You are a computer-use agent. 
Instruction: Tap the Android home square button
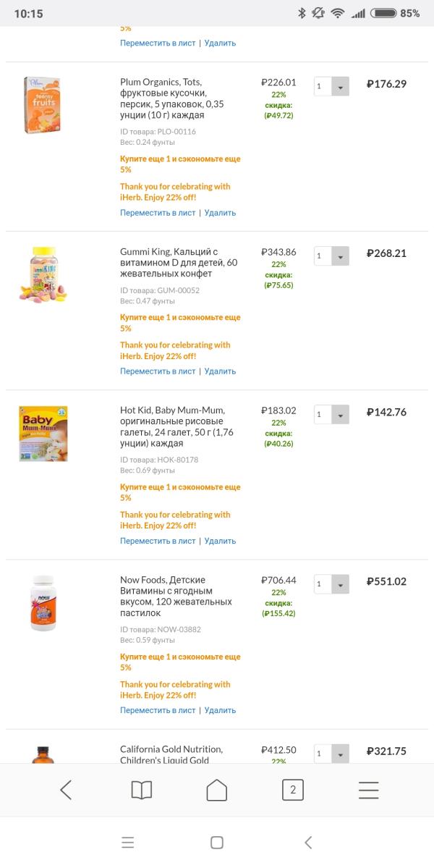[x=217, y=843]
